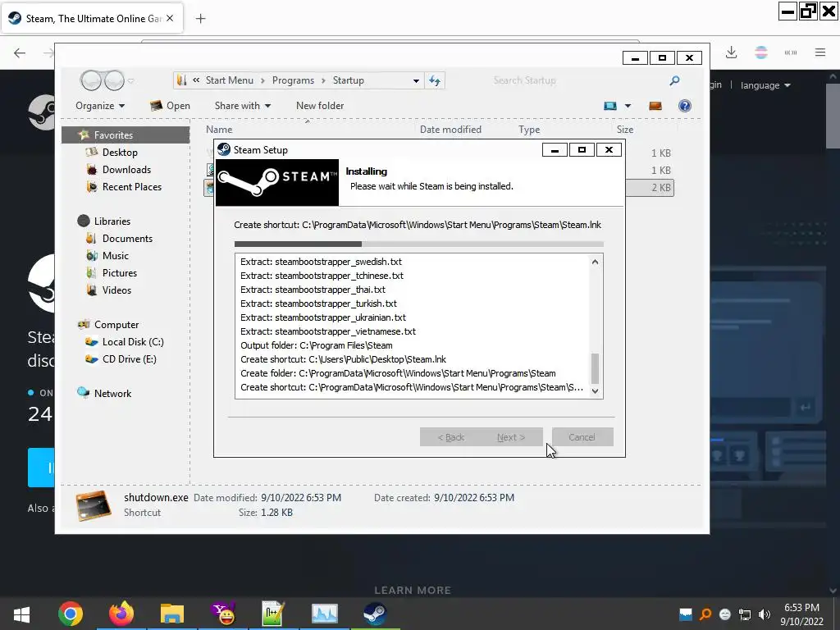Image resolution: width=840 pixels, height=630 pixels.
Task: Click the browser back arrow
Action: coord(20,52)
